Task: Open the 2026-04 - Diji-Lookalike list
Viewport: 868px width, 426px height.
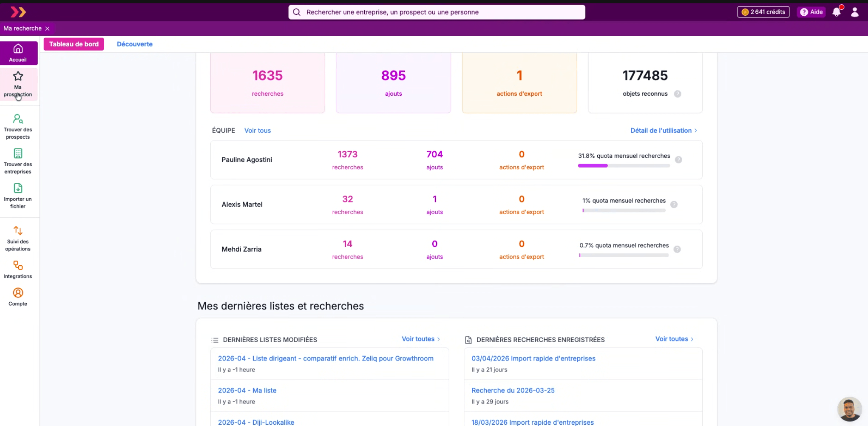Action: [x=256, y=422]
